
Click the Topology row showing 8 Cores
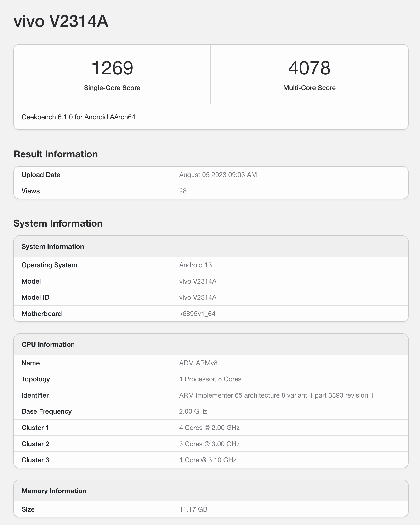click(x=210, y=379)
